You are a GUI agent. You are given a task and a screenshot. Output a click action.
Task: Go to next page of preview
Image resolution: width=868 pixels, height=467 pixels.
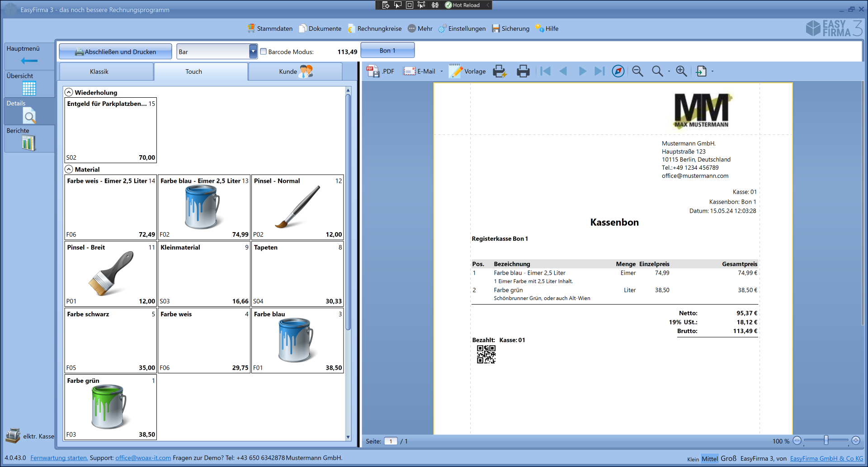click(582, 71)
